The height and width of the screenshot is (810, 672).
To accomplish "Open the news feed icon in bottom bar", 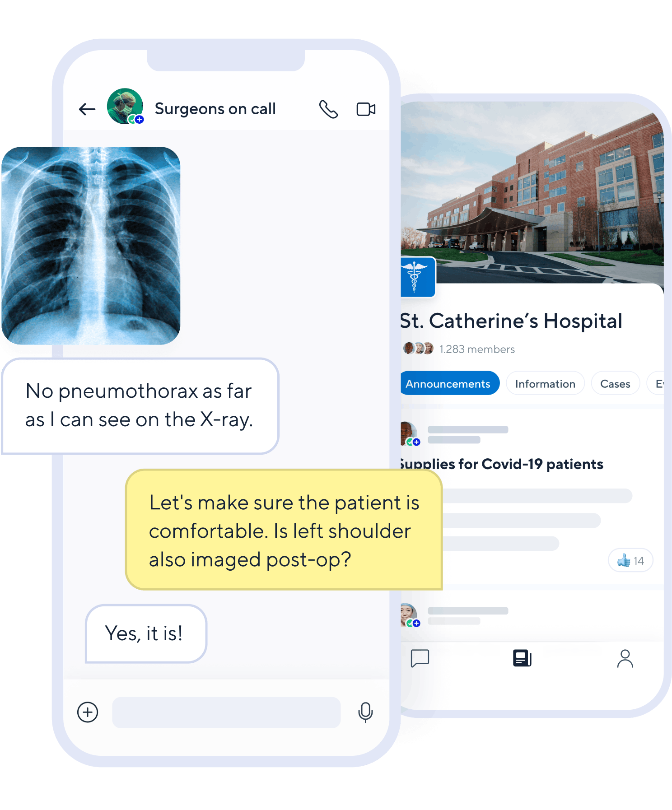I will pyautogui.click(x=522, y=658).
